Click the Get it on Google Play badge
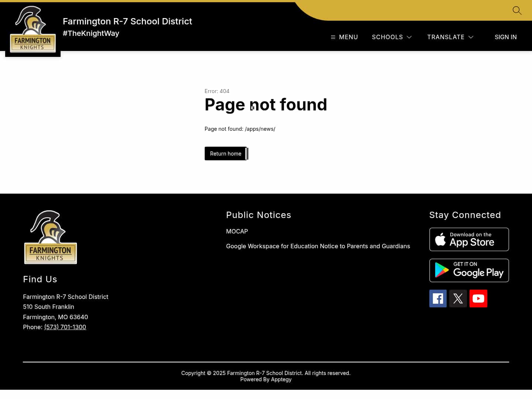The width and height of the screenshot is (532, 399). point(469,270)
